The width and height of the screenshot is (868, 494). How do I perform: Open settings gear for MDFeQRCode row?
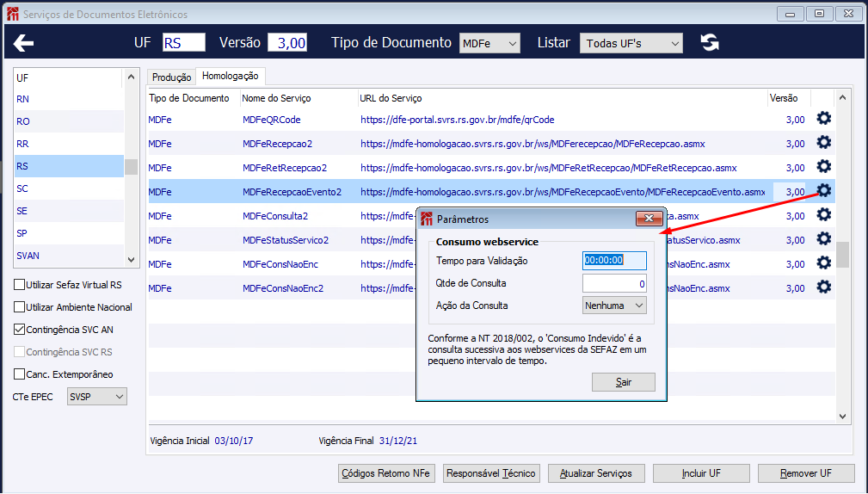(x=824, y=119)
